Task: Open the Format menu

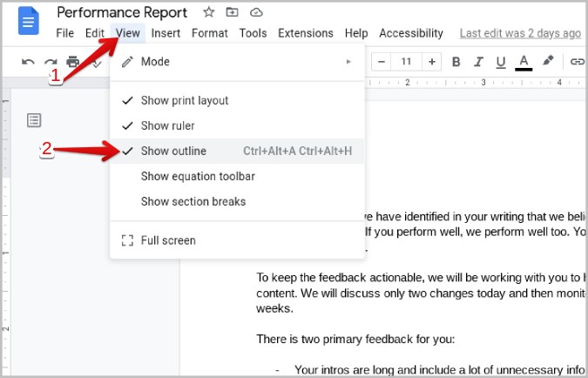Action: pyautogui.click(x=210, y=33)
